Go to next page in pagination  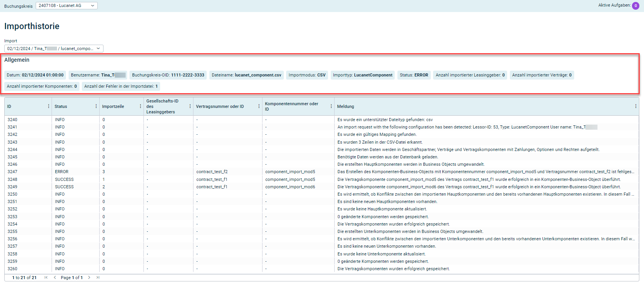pos(89,278)
